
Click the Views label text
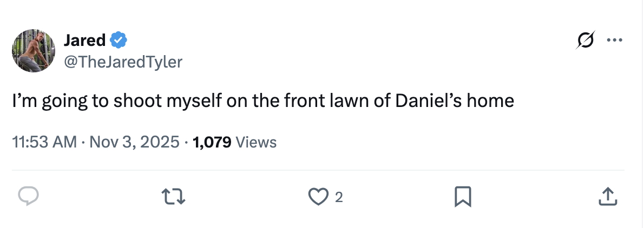257,142
